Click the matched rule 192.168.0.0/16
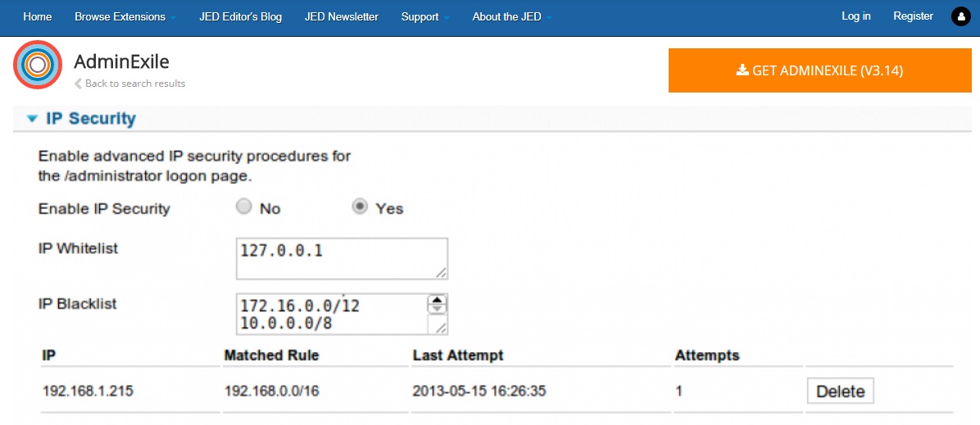This screenshot has width=980, height=425. tap(272, 391)
